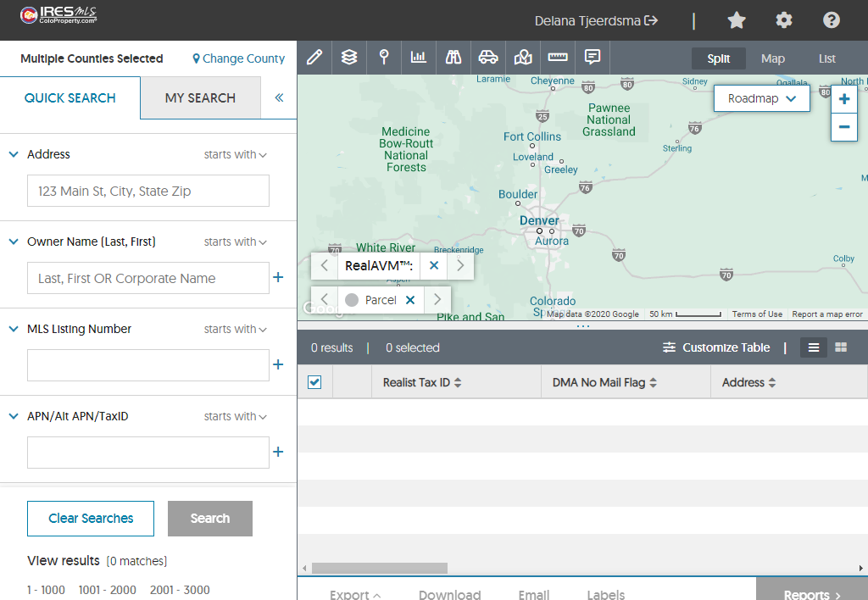Switch to grid card view
This screenshot has width=868, height=600.
click(841, 347)
